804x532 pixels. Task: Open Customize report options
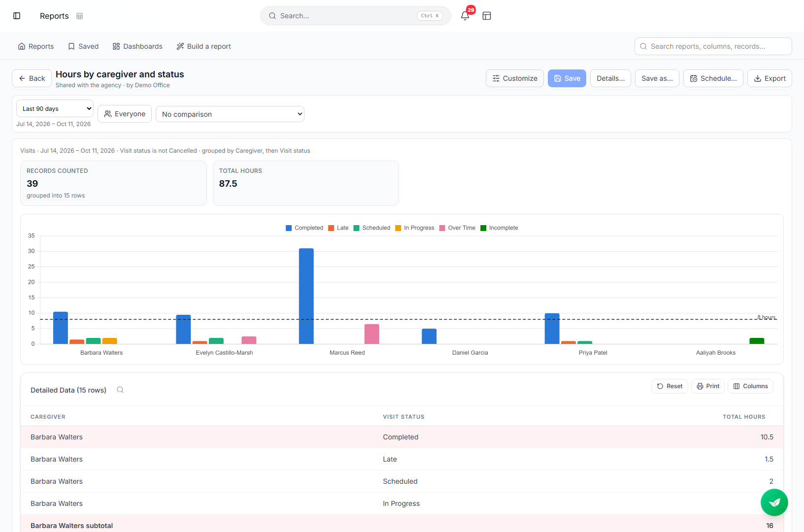[x=515, y=78]
